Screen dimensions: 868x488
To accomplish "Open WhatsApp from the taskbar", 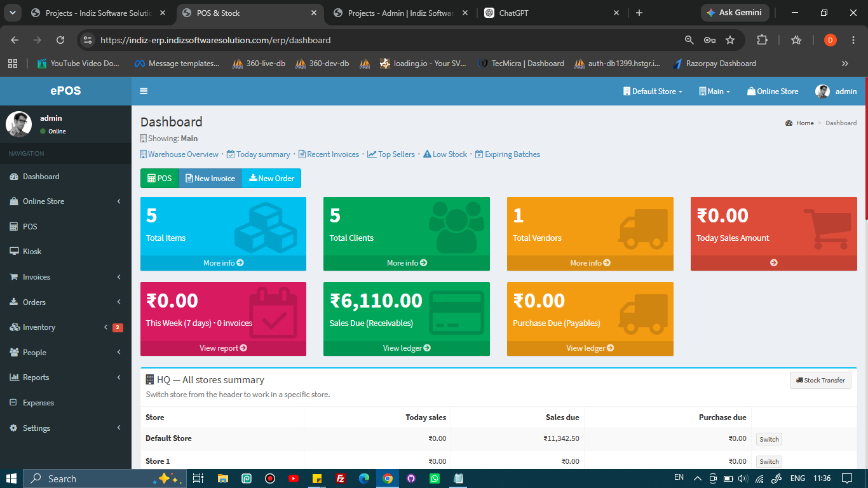I will coord(435,478).
